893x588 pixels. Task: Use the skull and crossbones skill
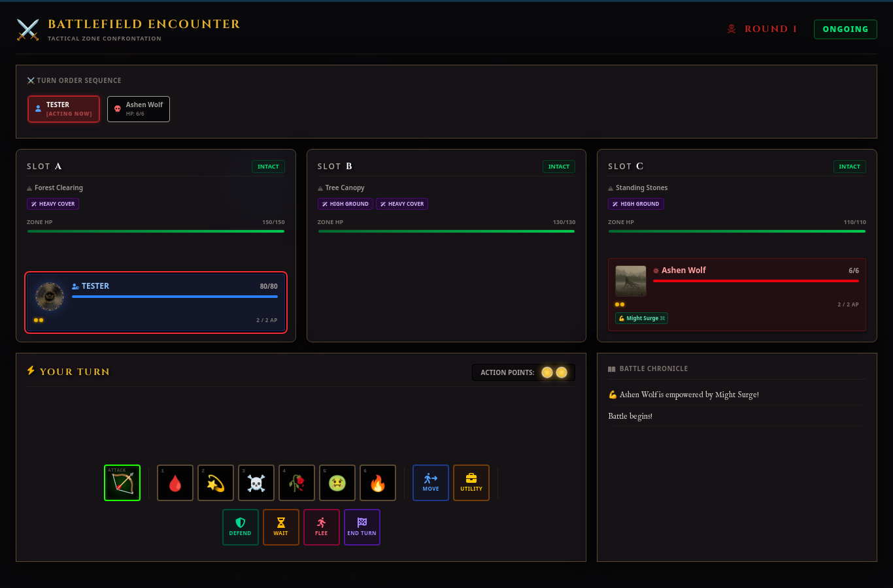click(256, 483)
